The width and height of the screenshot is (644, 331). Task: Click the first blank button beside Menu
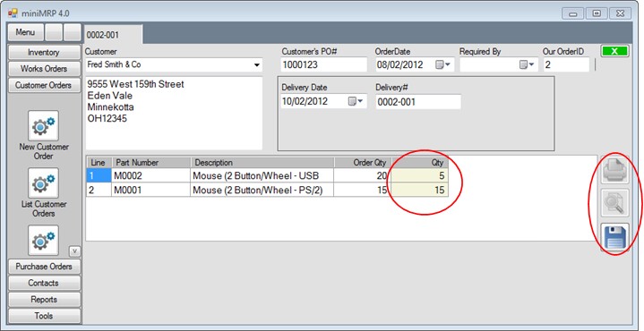tap(54, 32)
